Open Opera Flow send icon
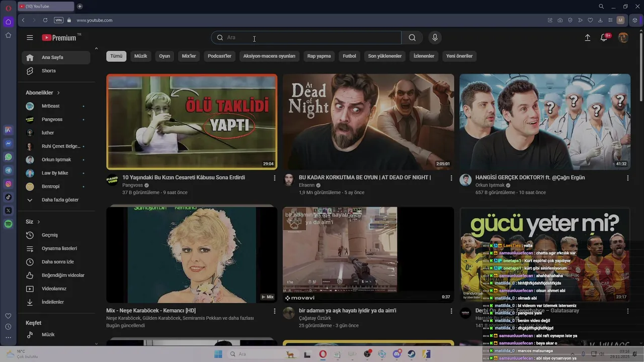This screenshot has width=644, height=362. 580,20
